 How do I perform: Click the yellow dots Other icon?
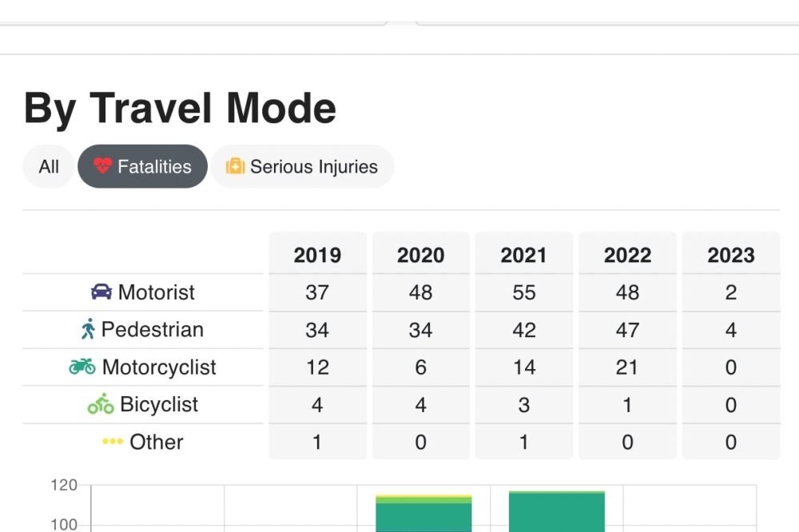click(113, 441)
